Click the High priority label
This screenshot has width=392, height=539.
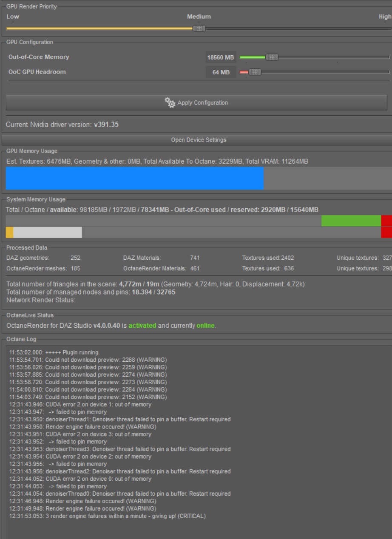coord(385,17)
